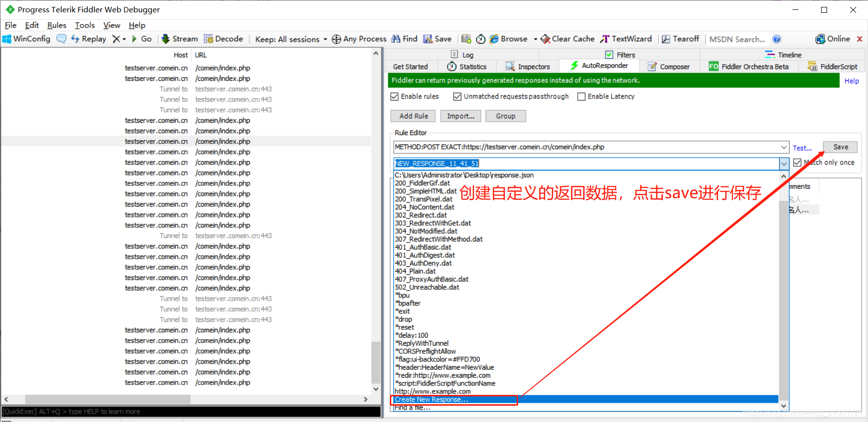Switch to the Inspectors tab
Viewport: 868px width, 422px height.
tap(528, 67)
